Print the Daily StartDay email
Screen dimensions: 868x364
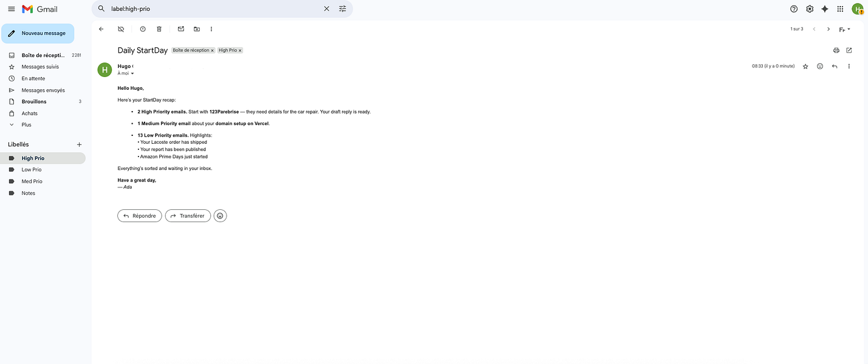836,50
